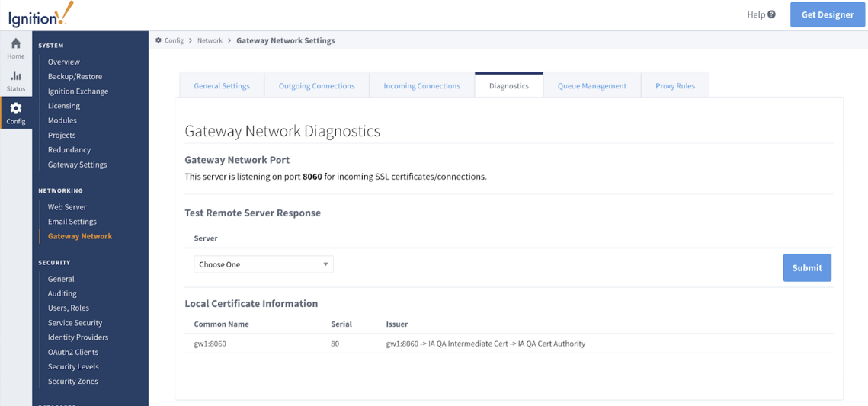
Task: Open Security Zones in the sidebar
Action: click(x=72, y=381)
